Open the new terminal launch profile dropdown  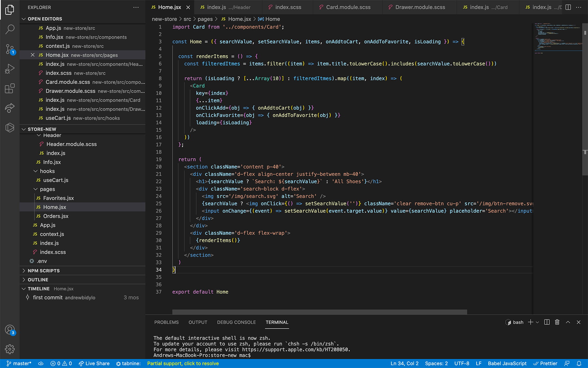537,322
